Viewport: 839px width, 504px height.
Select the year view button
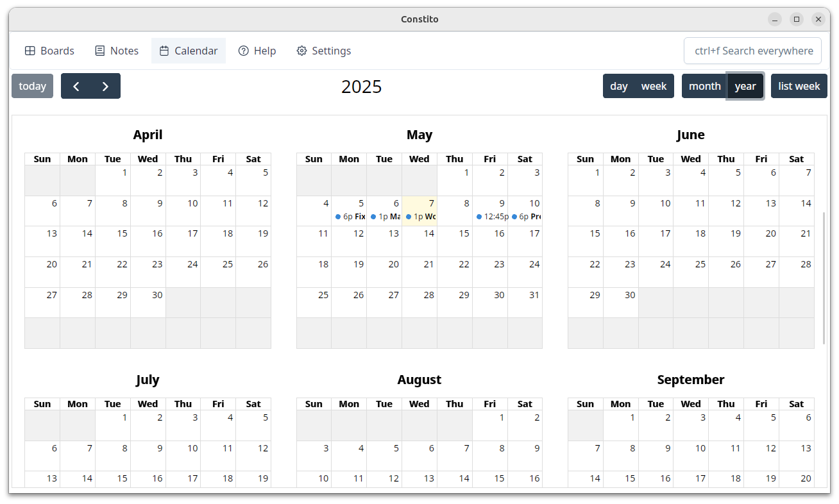[x=745, y=86]
